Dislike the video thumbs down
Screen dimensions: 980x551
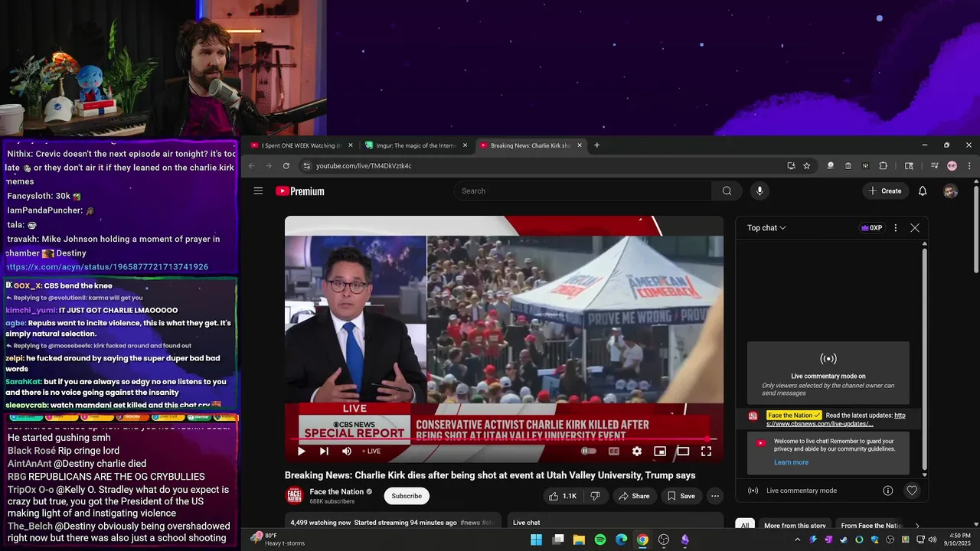(x=595, y=496)
